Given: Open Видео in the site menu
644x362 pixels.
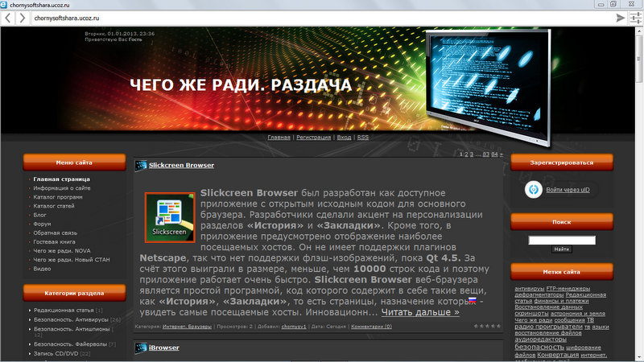Looking at the screenshot, I should [42, 269].
